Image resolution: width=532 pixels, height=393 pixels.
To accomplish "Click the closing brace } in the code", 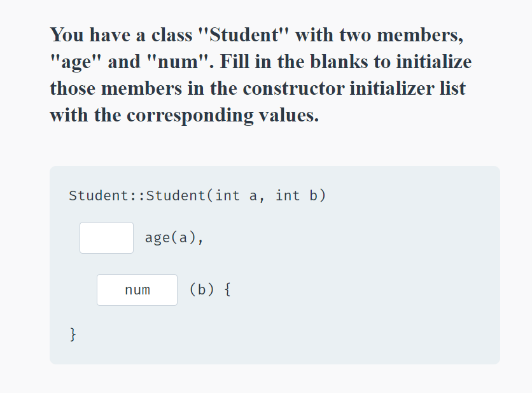I will click(x=72, y=333).
